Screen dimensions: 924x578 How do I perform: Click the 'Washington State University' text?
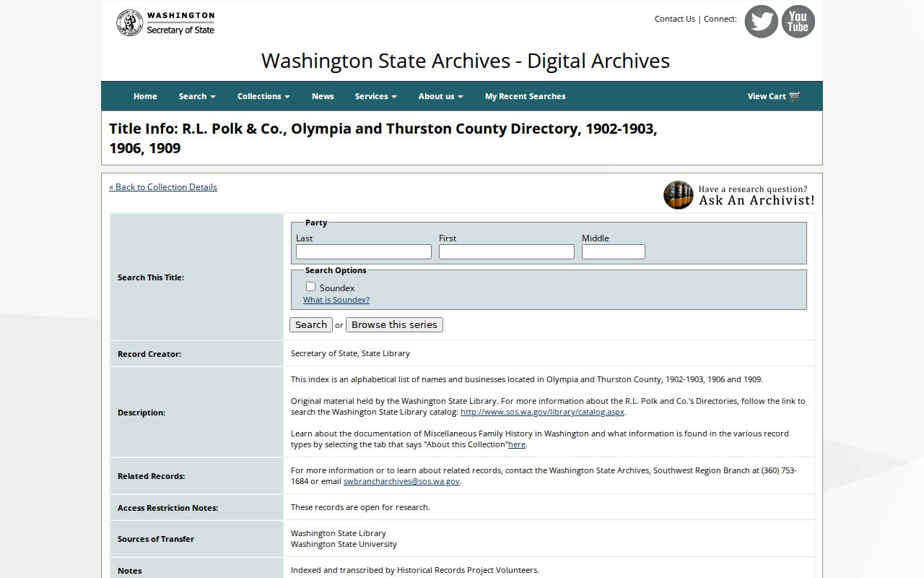point(344,544)
